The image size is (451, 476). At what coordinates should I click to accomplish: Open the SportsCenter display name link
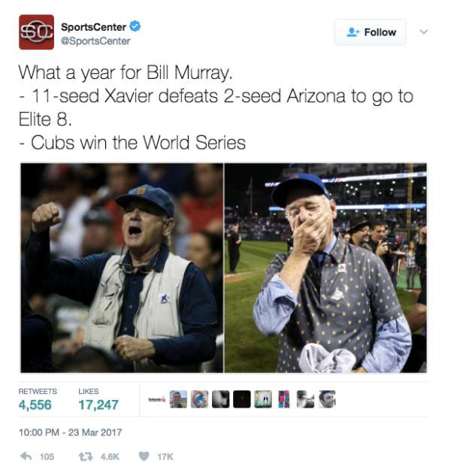tap(93, 27)
